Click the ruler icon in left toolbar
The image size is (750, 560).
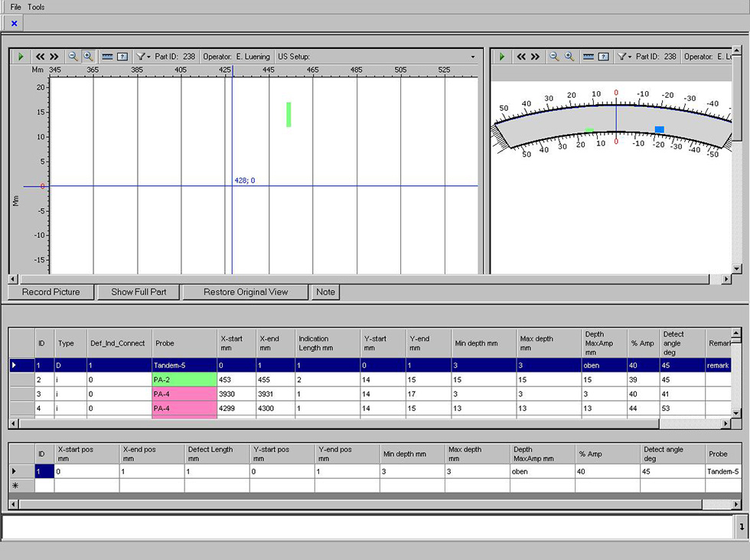[x=108, y=57]
